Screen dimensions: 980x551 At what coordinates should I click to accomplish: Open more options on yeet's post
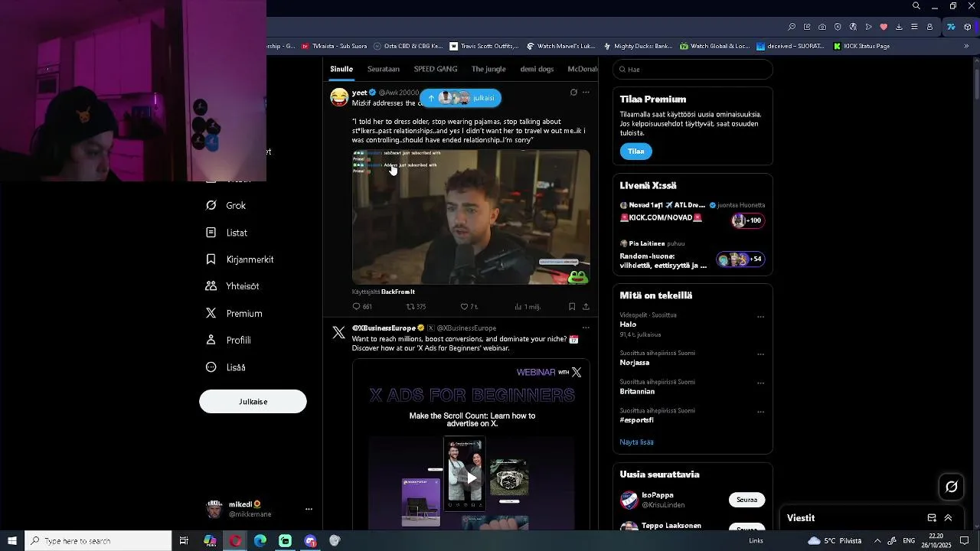coord(586,93)
